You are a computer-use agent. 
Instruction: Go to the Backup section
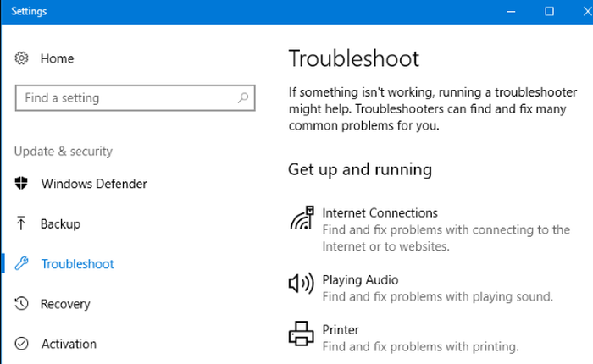pyautogui.click(x=60, y=223)
